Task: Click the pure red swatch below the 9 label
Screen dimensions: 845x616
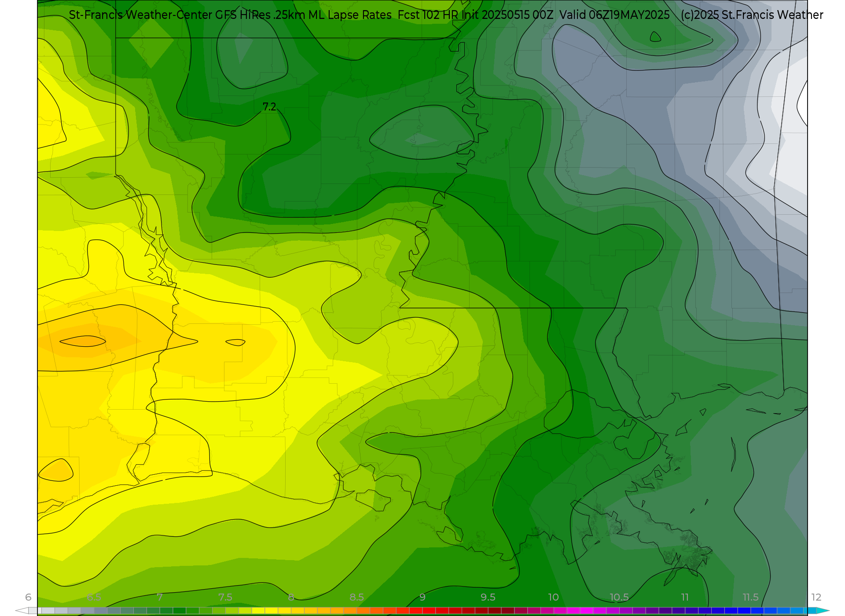Action: (429, 611)
